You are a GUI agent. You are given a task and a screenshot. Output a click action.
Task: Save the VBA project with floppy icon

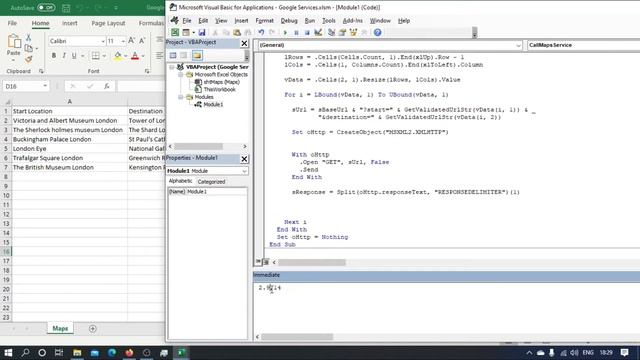click(x=202, y=32)
